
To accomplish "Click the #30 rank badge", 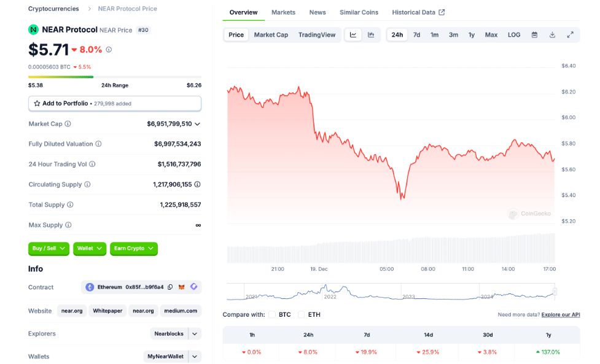I will coord(143,30).
